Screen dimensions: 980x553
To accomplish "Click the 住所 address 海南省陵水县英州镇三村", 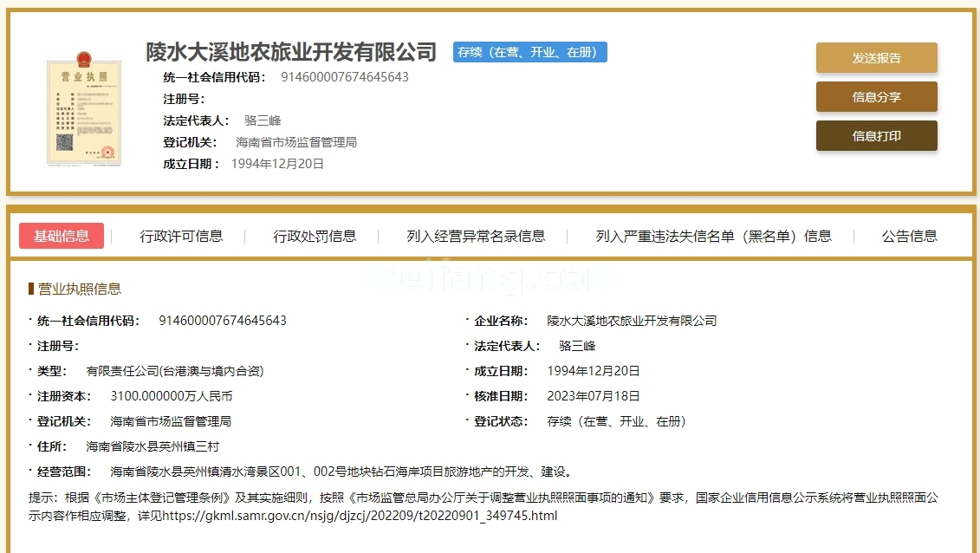I will 153,447.
